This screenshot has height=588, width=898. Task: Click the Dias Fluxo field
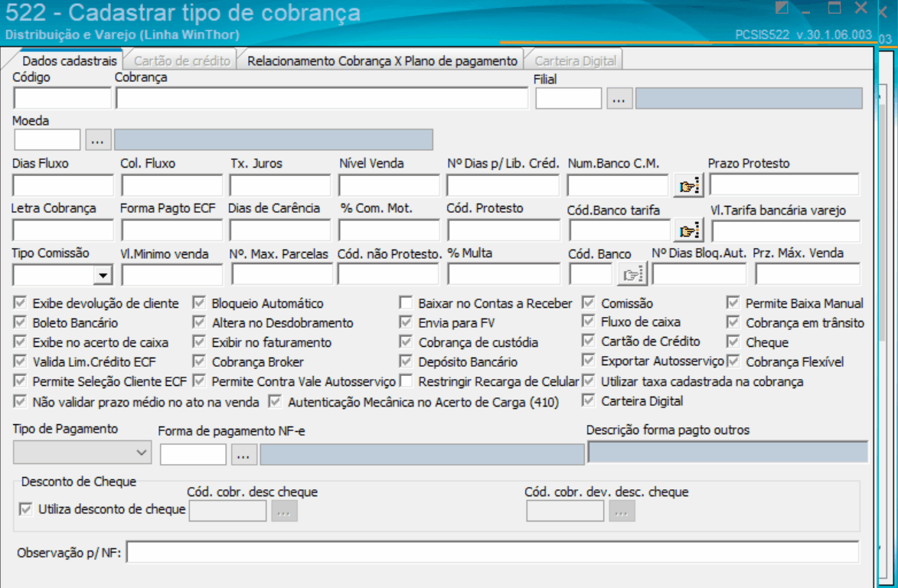63,186
